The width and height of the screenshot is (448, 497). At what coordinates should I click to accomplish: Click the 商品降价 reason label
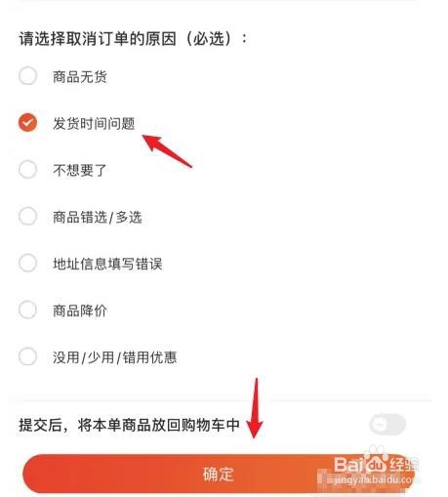tap(80, 311)
